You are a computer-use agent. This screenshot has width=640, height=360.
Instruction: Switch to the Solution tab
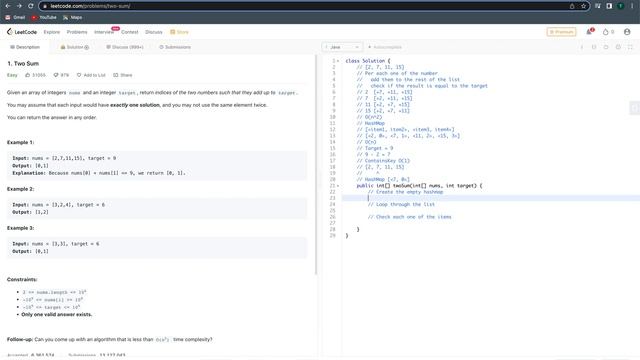point(75,47)
